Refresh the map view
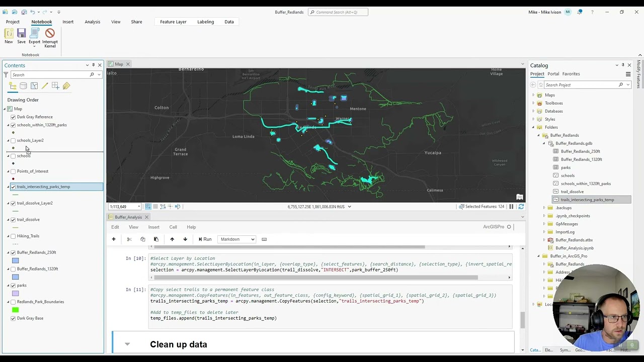644x362 pixels. [x=521, y=207]
